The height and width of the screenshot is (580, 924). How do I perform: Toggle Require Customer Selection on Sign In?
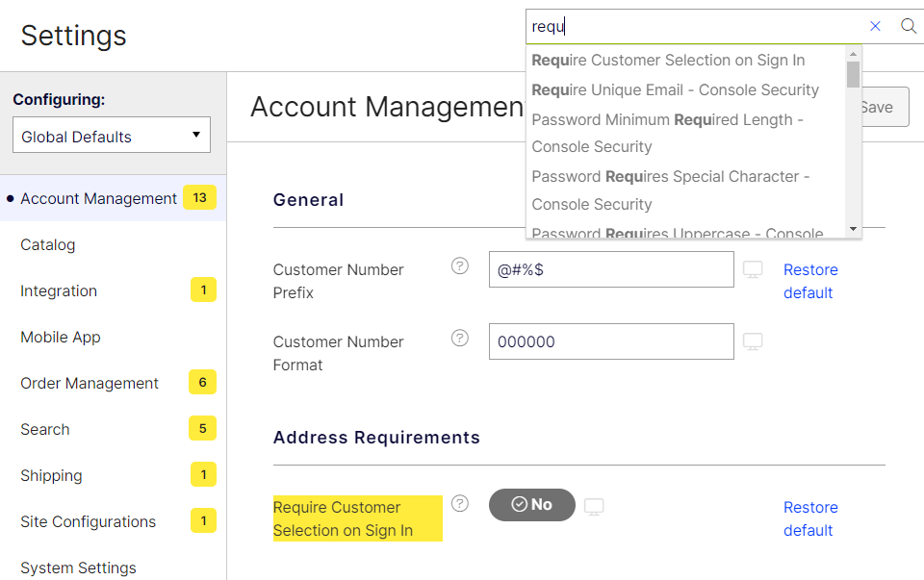tap(531, 505)
